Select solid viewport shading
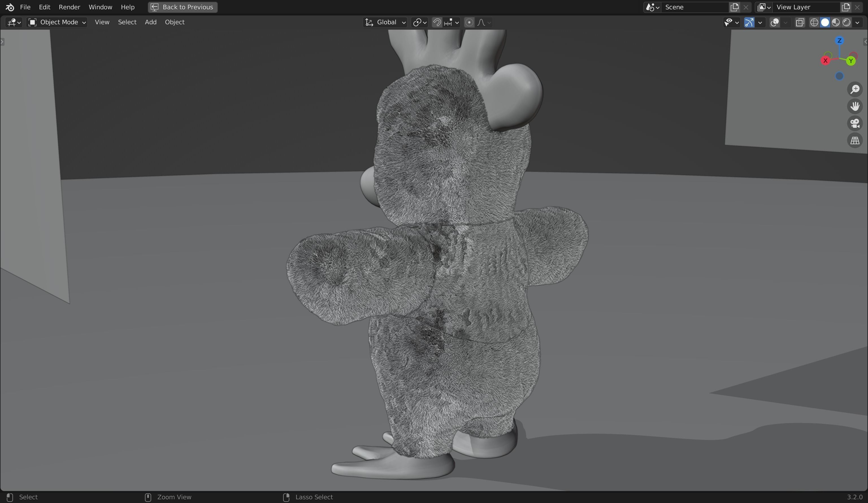 (825, 22)
